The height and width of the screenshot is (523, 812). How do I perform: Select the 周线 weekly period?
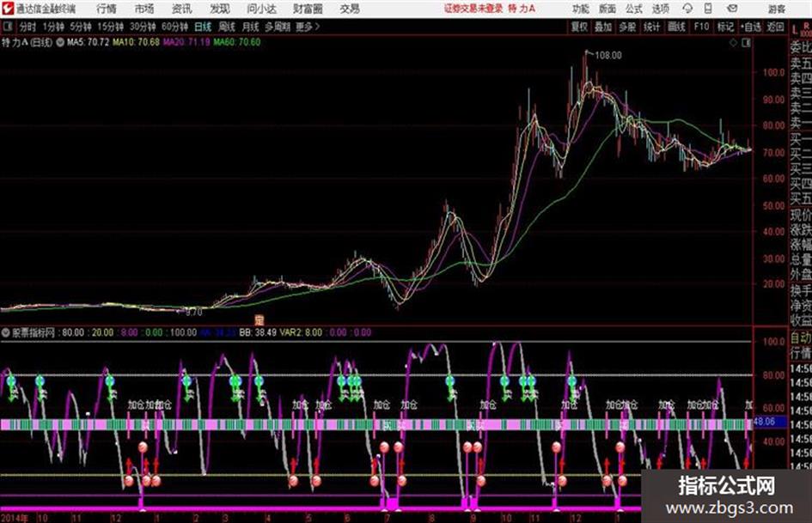[x=227, y=27]
